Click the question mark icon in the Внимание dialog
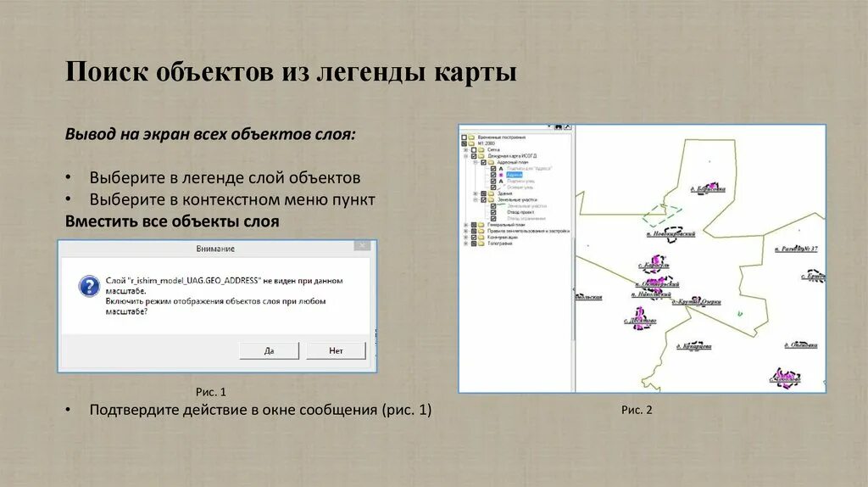Image resolution: width=868 pixels, height=487 pixels. coord(88,287)
